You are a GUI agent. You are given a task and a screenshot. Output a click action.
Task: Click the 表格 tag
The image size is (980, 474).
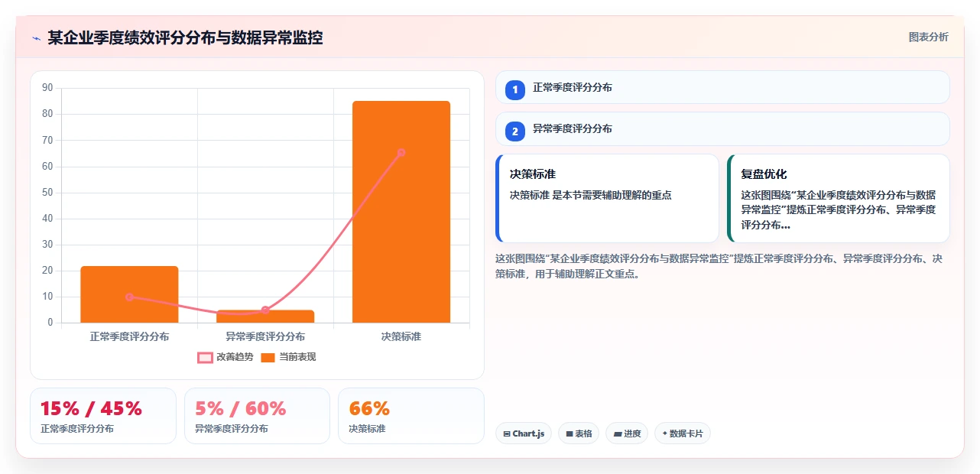579,433
